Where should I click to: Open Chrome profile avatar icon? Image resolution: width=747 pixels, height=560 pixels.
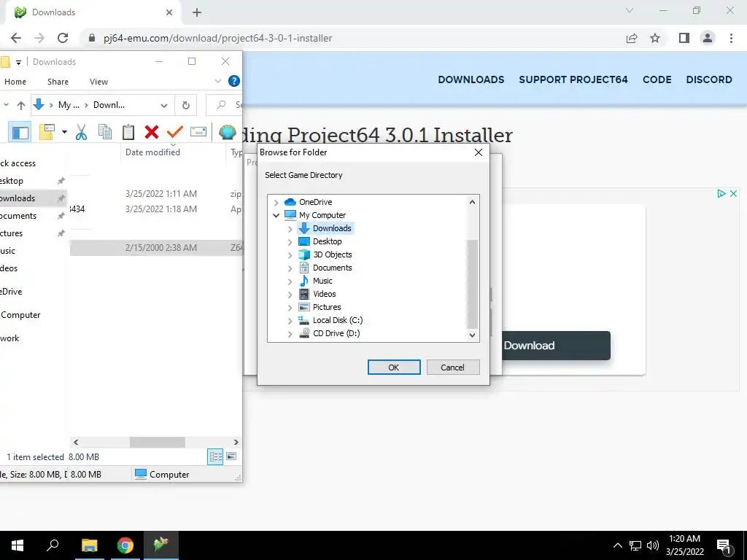(708, 38)
